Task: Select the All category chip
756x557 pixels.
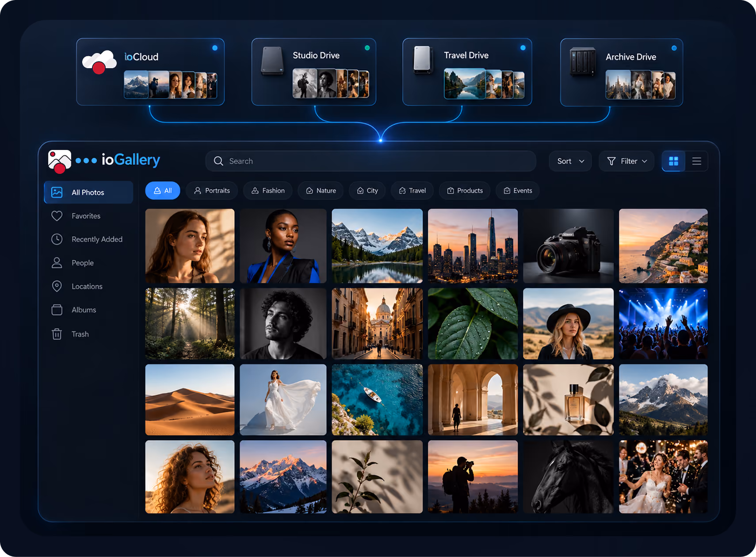Action: [163, 191]
